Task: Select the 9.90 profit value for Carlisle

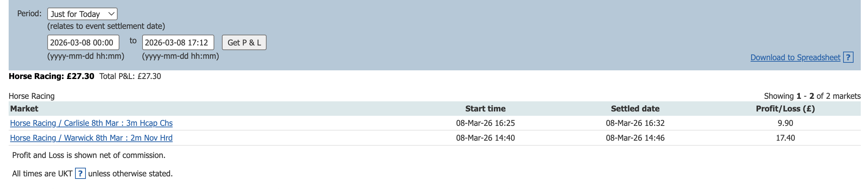Action: coord(785,123)
